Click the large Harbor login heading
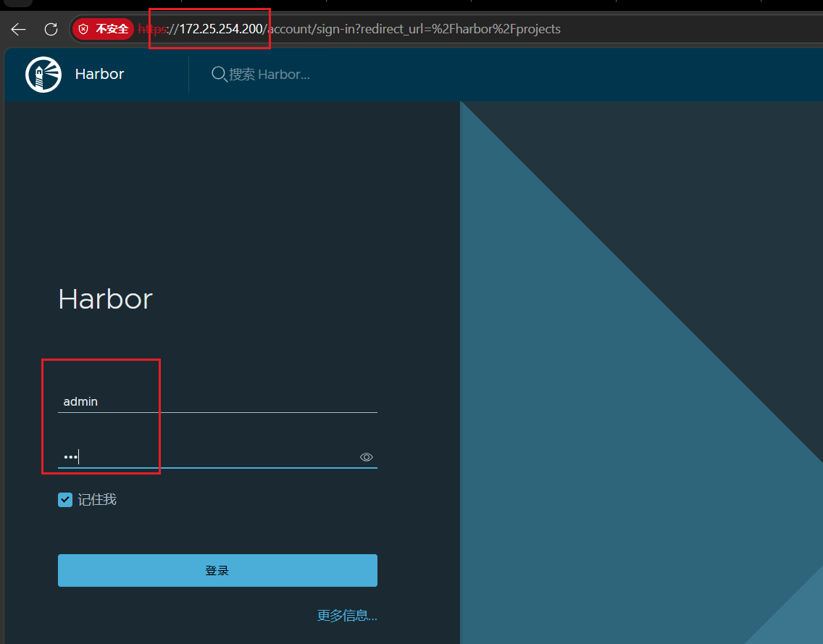This screenshot has width=823, height=644. point(106,299)
